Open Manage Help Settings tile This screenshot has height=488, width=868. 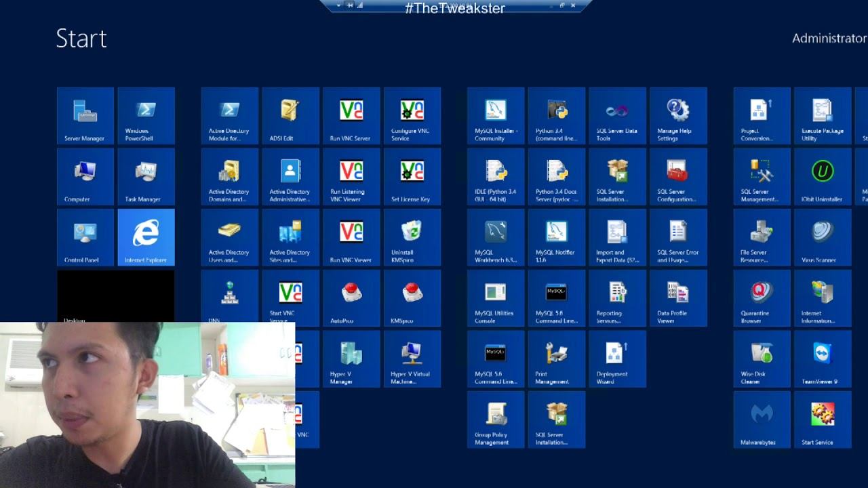(x=678, y=116)
